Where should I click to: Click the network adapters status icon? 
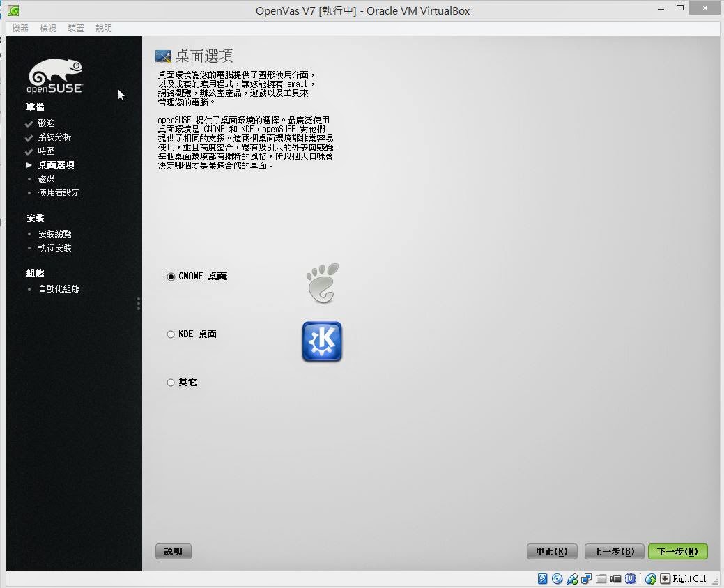(587, 579)
